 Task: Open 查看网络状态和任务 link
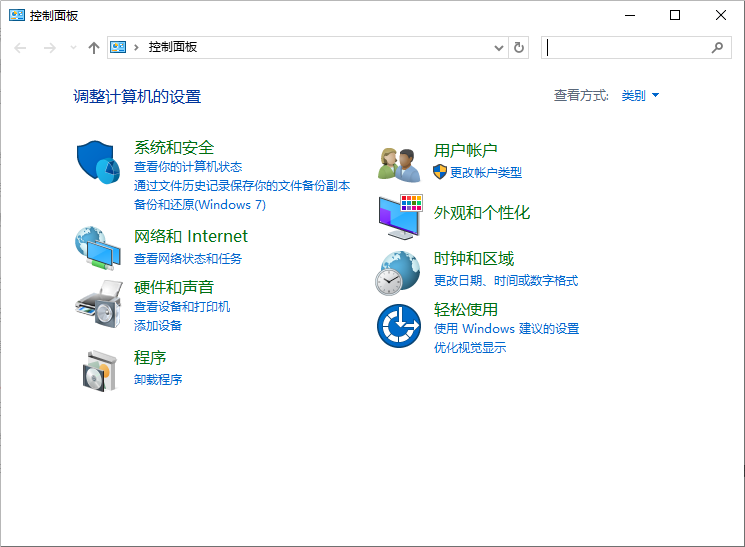(188, 258)
